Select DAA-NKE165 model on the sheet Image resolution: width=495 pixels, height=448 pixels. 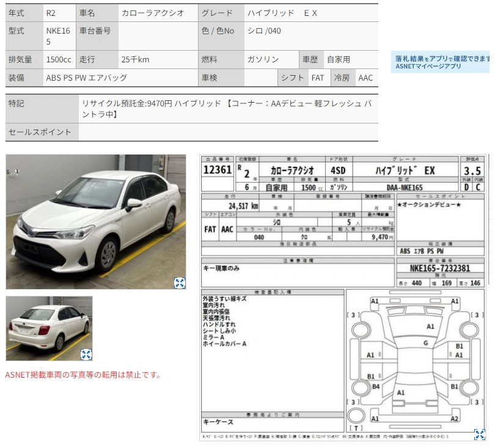coord(405,188)
